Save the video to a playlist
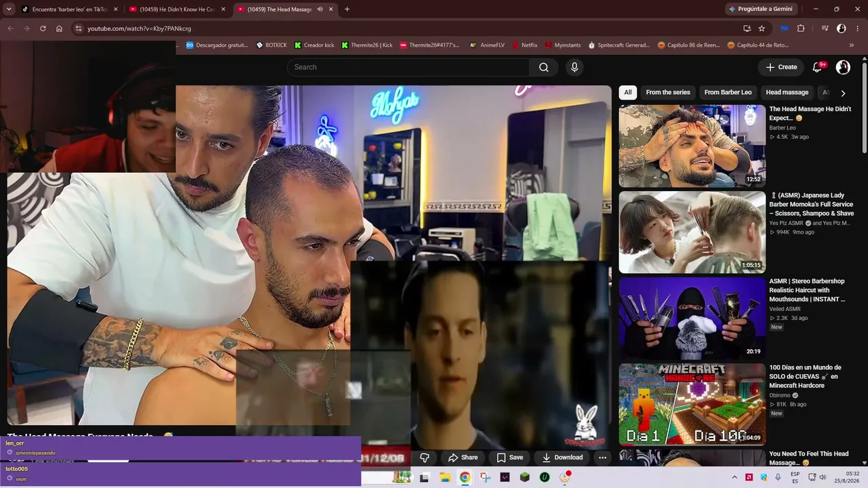The image size is (868, 488). coord(510,457)
